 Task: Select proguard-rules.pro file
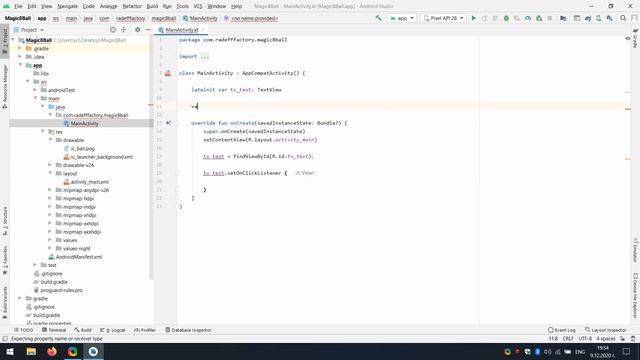62,290
